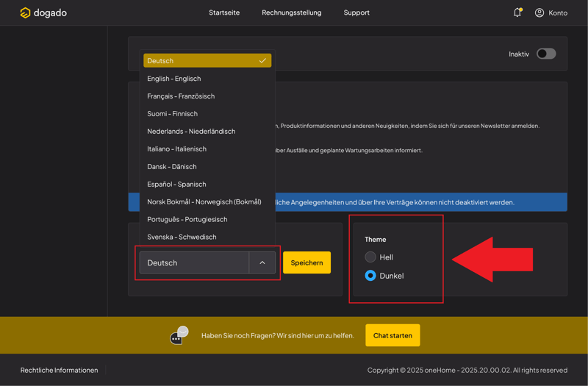Select the Dunkel theme radio button
This screenshot has width=588, height=386.
(370, 276)
